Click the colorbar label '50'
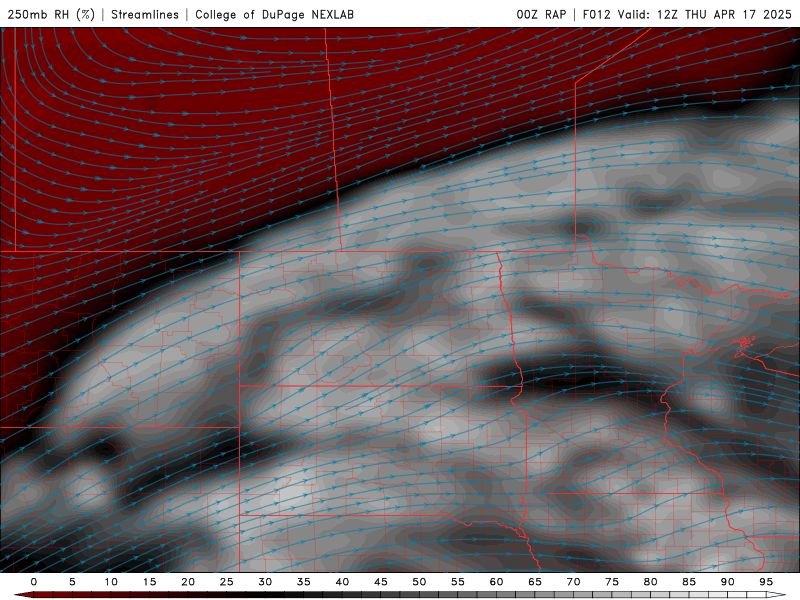 419,582
